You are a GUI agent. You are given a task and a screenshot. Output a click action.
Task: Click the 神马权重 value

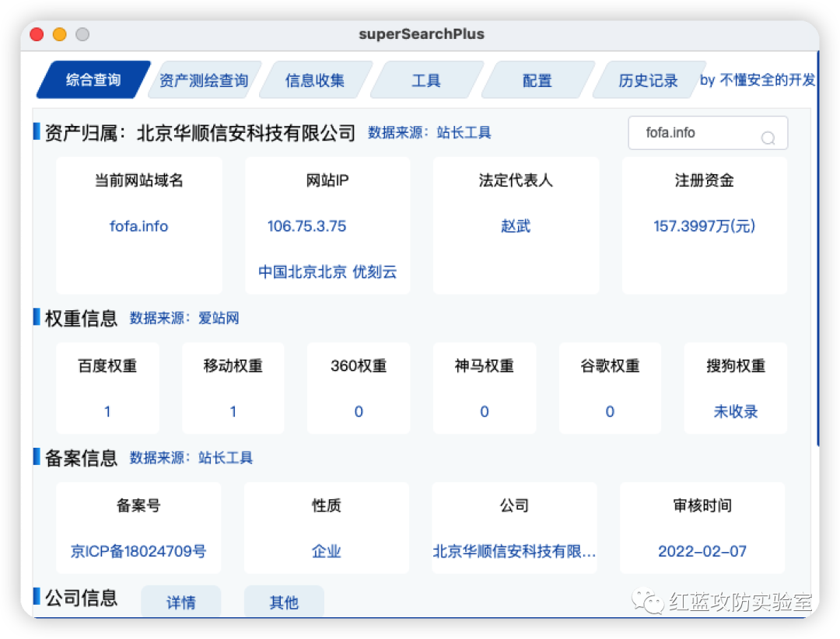[485, 411]
